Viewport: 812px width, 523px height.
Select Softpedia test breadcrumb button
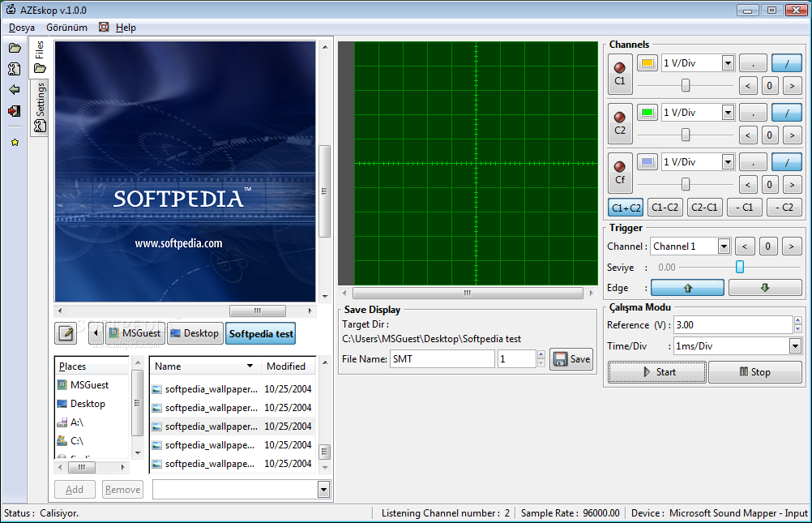point(261,334)
